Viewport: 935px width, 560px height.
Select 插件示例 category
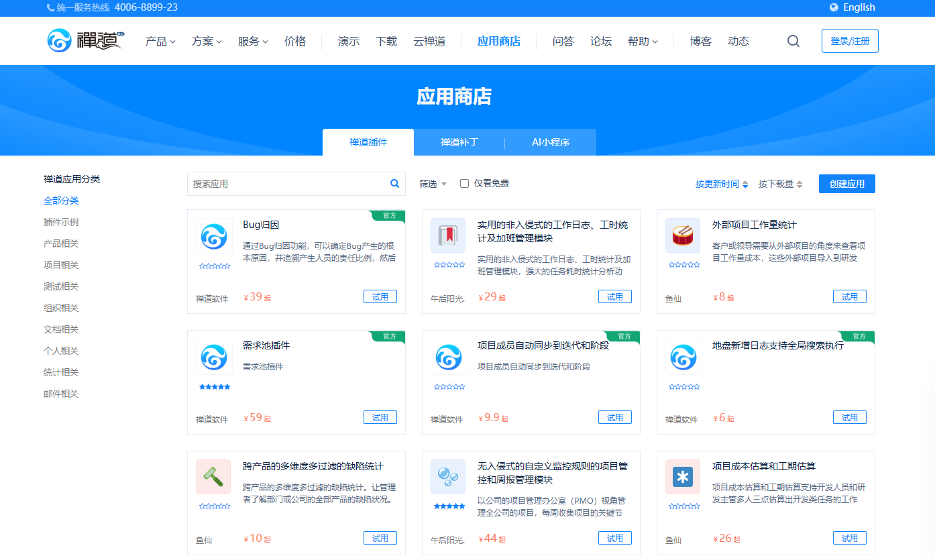pyautogui.click(x=61, y=222)
